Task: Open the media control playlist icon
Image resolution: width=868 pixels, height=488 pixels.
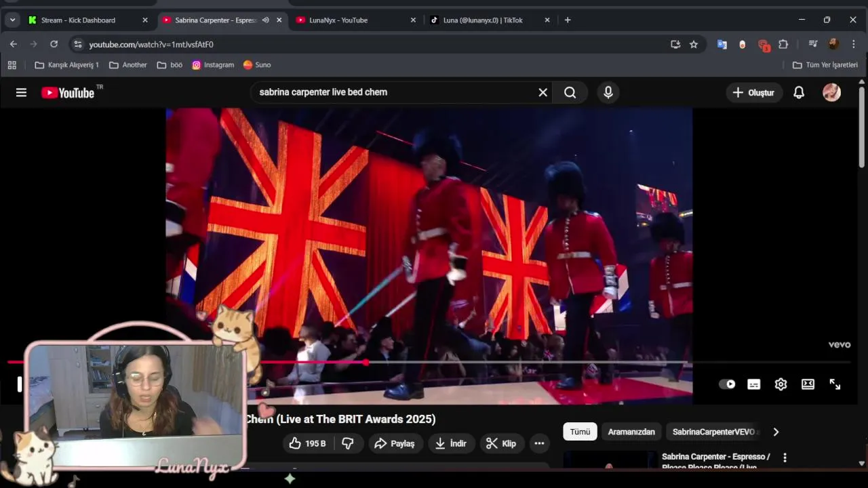Action: pyautogui.click(x=813, y=44)
